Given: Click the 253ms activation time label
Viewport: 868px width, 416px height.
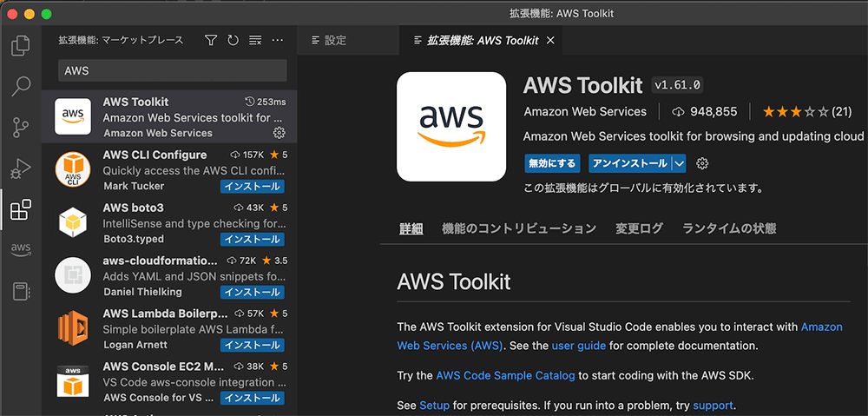Looking at the screenshot, I should coord(265,102).
